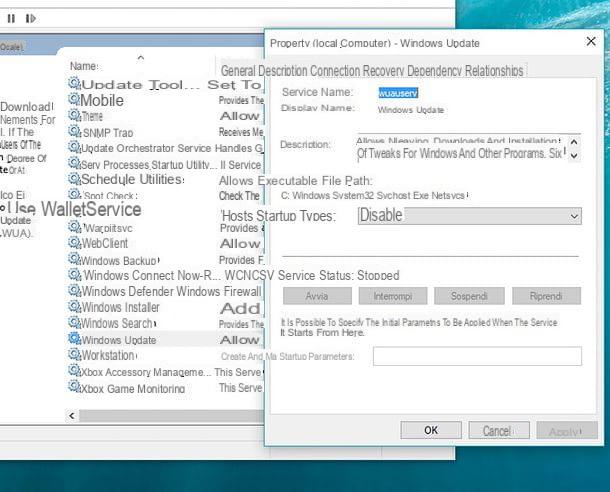Screen dimensions: 610x492
Task: Confirm the dialog with OK
Action: click(431, 430)
